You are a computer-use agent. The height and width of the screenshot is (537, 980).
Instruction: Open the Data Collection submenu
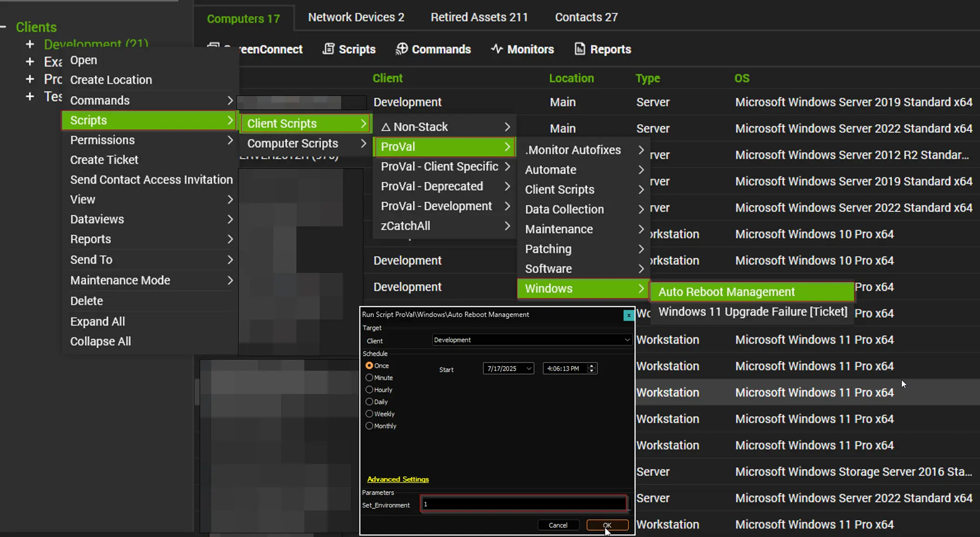[583, 209]
